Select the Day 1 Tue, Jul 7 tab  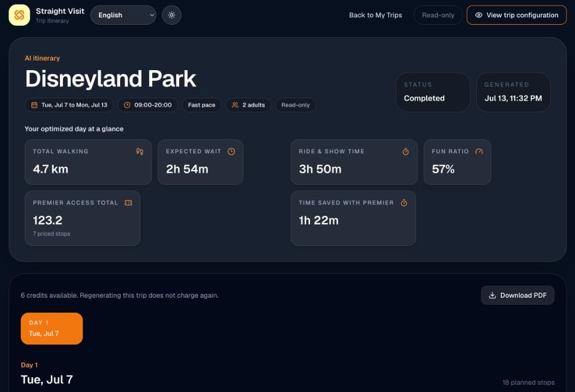pyautogui.click(x=52, y=329)
